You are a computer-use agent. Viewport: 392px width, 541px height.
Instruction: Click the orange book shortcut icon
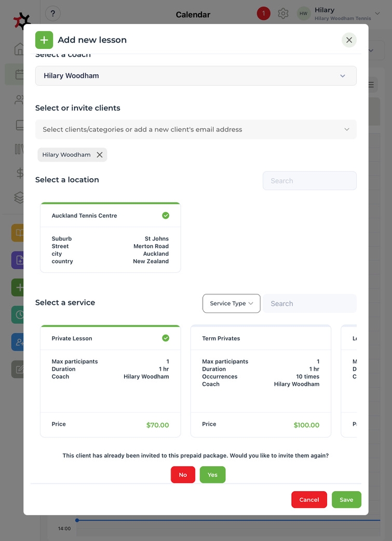point(19,233)
